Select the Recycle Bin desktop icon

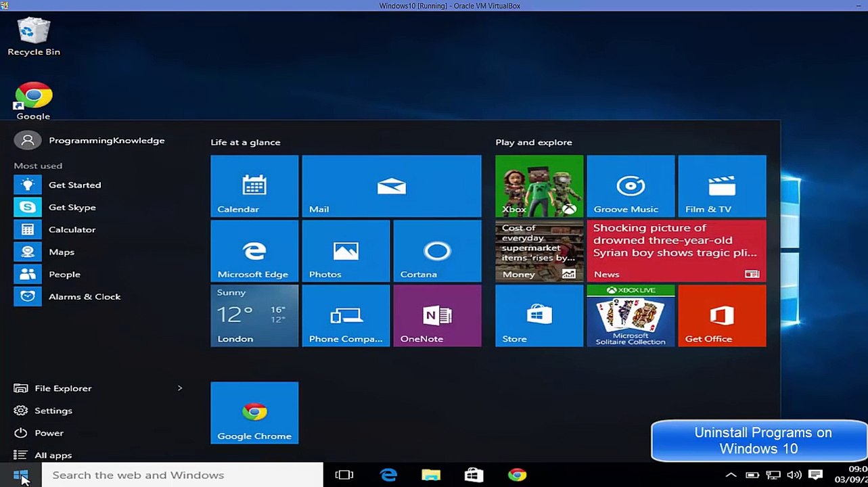[x=34, y=37]
